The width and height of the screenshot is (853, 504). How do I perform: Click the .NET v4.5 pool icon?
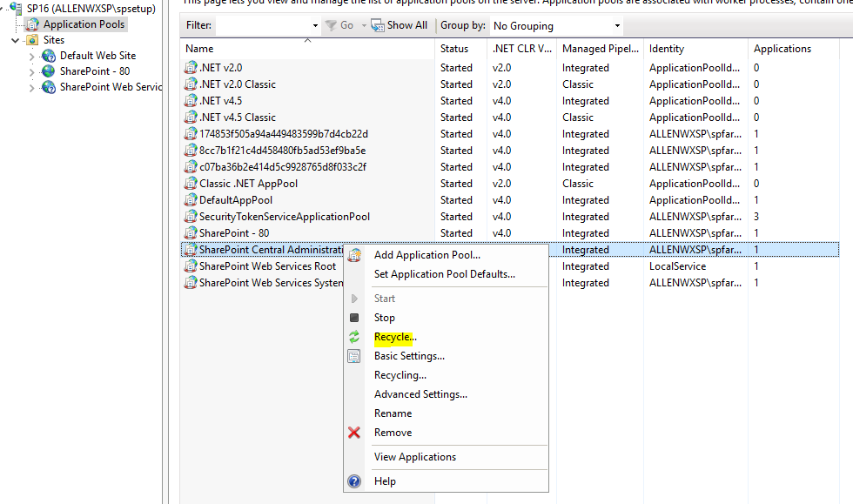pos(191,101)
